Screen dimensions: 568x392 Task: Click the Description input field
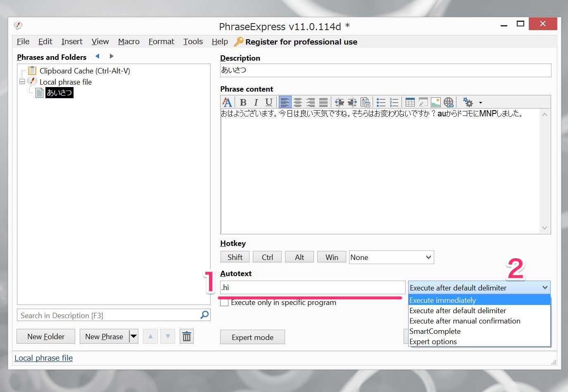pos(386,70)
